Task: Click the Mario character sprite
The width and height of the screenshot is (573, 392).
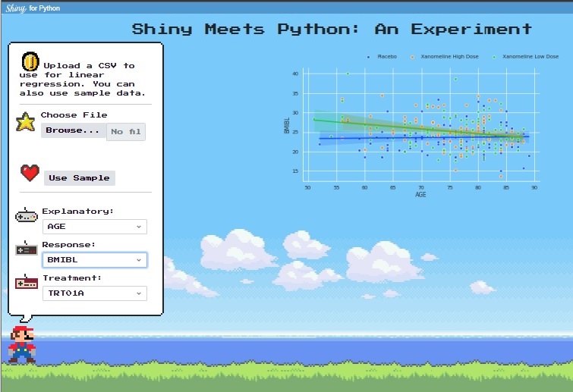Action: point(22,344)
